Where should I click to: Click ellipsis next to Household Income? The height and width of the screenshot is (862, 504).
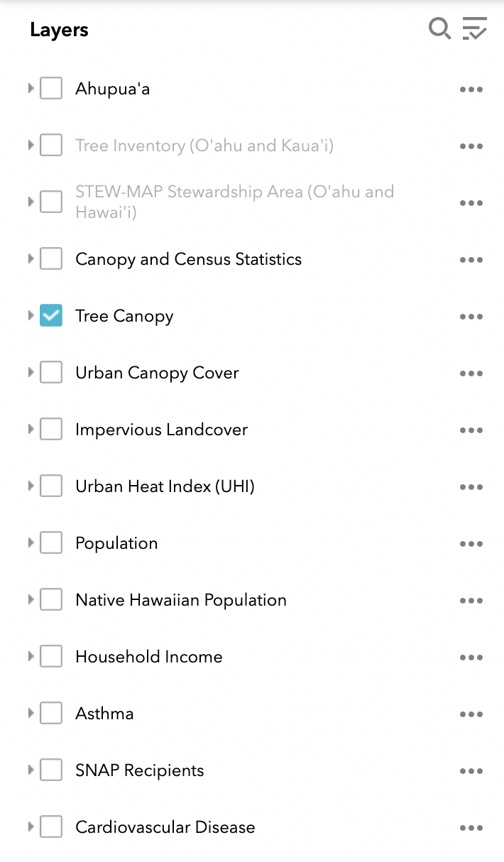pos(471,658)
